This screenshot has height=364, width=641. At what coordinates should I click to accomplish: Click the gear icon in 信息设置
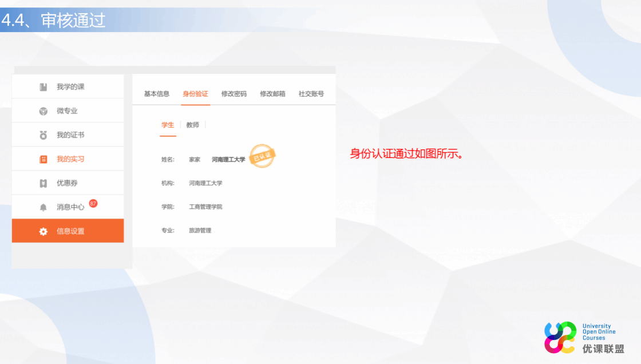43,232
